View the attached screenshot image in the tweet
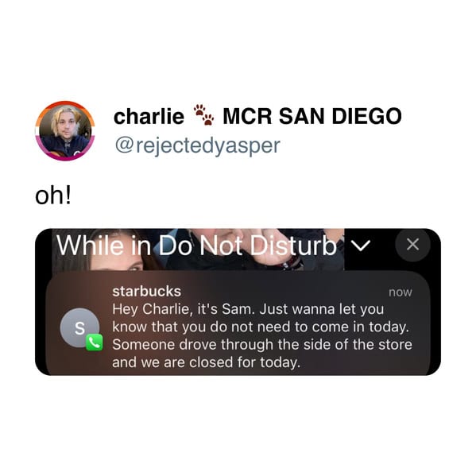This screenshot has height=476, width=476. 238,302
